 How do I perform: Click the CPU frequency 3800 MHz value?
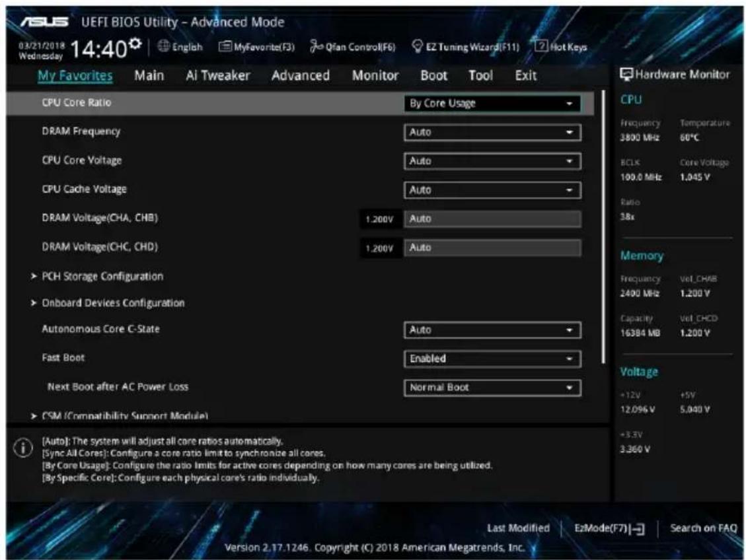640,138
